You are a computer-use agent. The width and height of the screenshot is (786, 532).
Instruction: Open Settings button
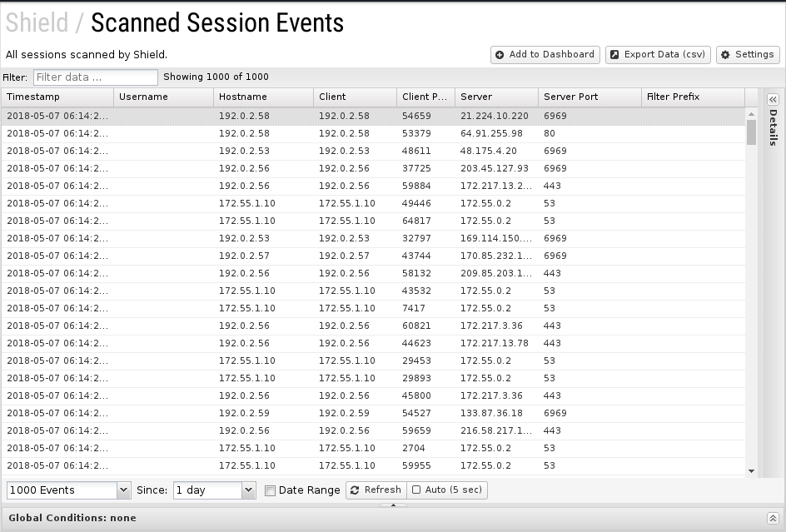[748, 55]
